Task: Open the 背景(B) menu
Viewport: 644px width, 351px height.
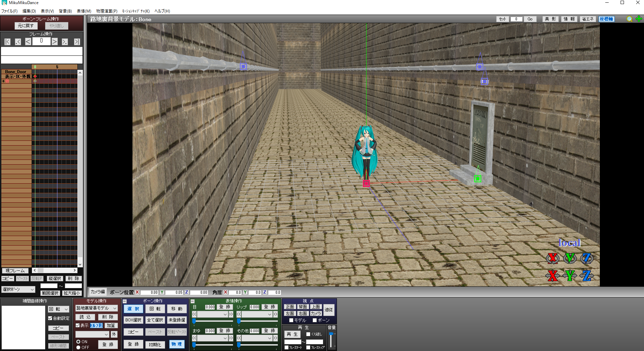Action: 65,11
